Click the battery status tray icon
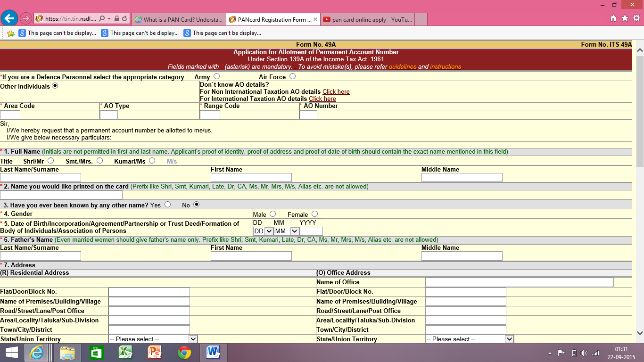 (574, 353)
